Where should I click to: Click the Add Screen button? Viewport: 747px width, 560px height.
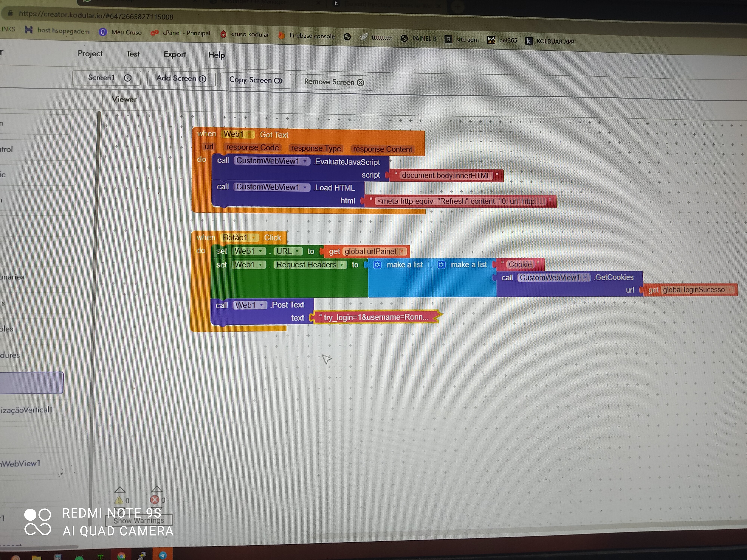(181, 78)
